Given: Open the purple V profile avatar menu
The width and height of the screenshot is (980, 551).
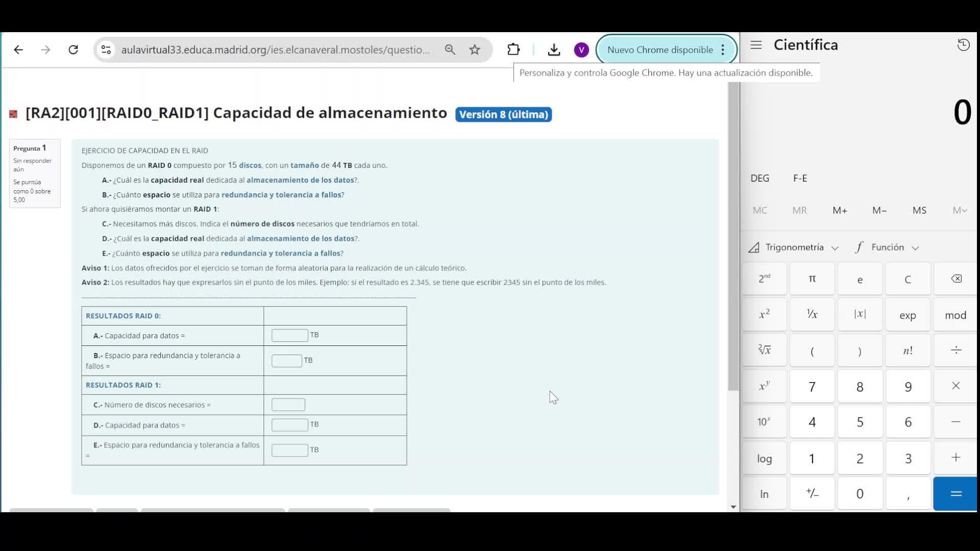Looking at the screenshot, I should tap(581, 49).
